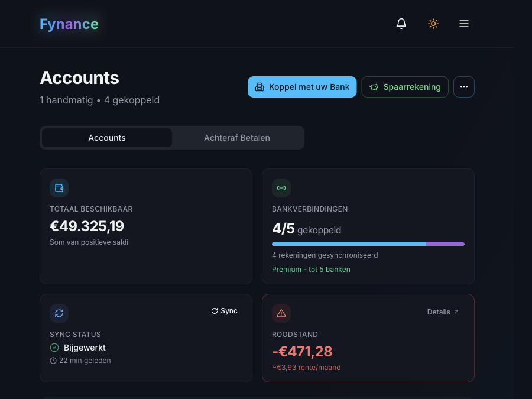Screen dimensions: 532x399
Task: Click the Fynance logo
Action: click(69, 24)
